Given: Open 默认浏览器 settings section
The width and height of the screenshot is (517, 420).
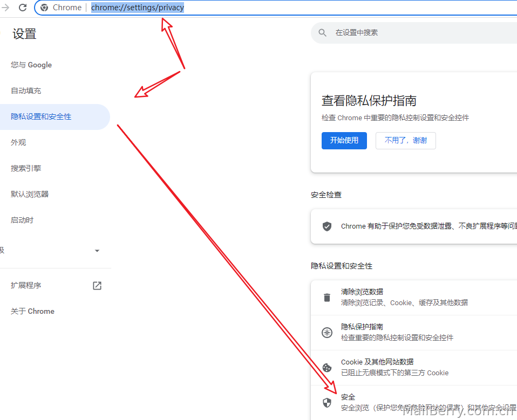Looking at the screenshot, I should pos(30,194).
